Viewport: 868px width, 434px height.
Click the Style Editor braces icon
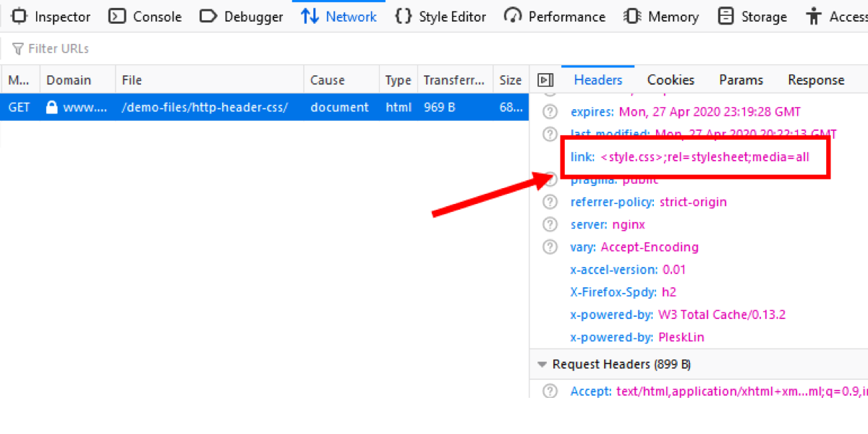point(404,16)
